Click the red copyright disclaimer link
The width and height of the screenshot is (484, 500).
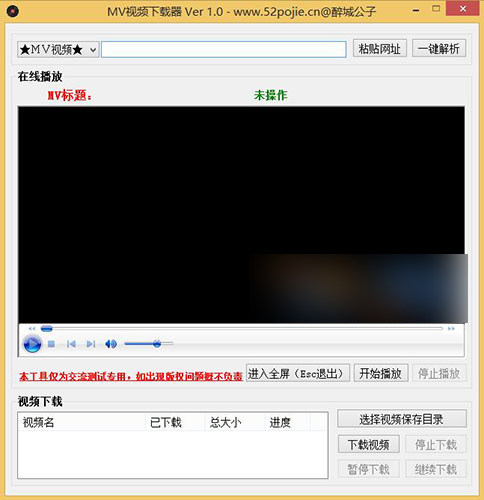pos(131,376)
